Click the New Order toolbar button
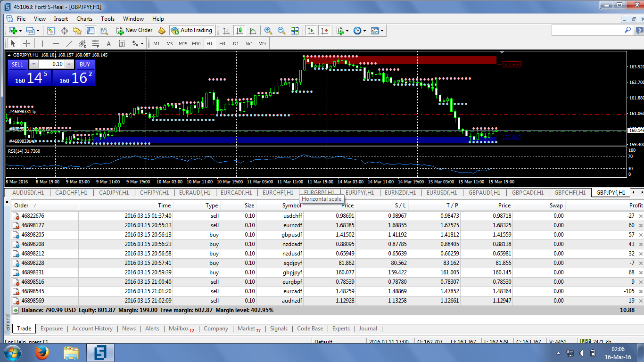644x362 pixels. tap(135, 30)
